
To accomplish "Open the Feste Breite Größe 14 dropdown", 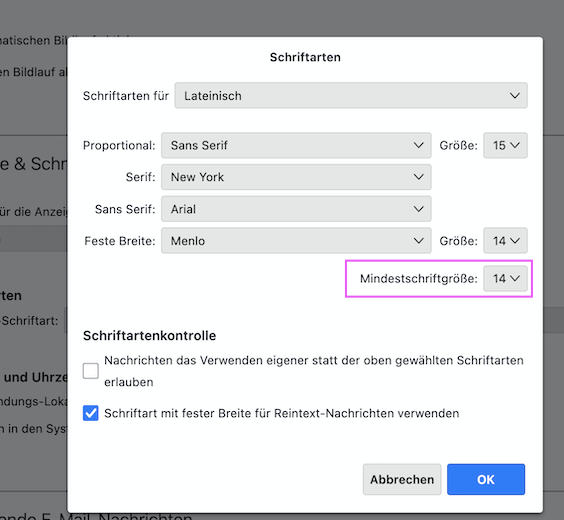I will coord(505,241).
